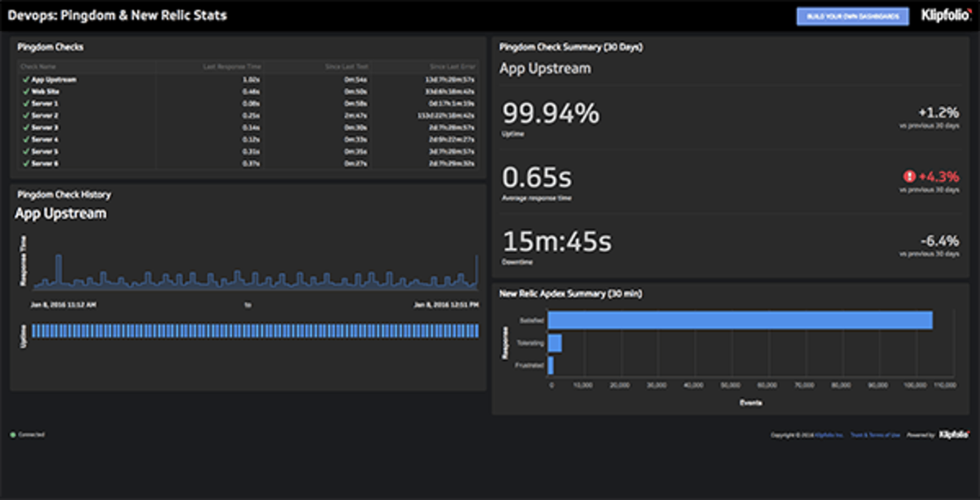980x500 pixels.
Task: Click the Last Response Time column header
Action: tap(232, 66)
